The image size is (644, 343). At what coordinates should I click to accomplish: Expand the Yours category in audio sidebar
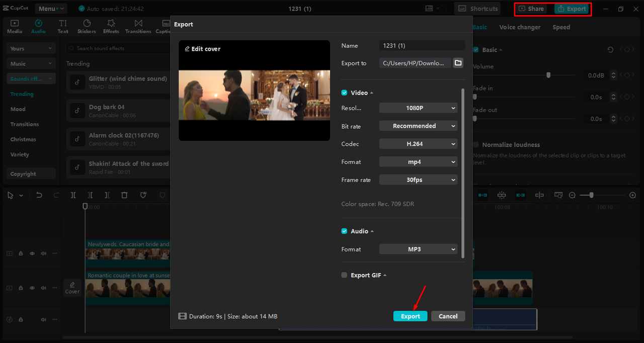[x=31, y=49]
